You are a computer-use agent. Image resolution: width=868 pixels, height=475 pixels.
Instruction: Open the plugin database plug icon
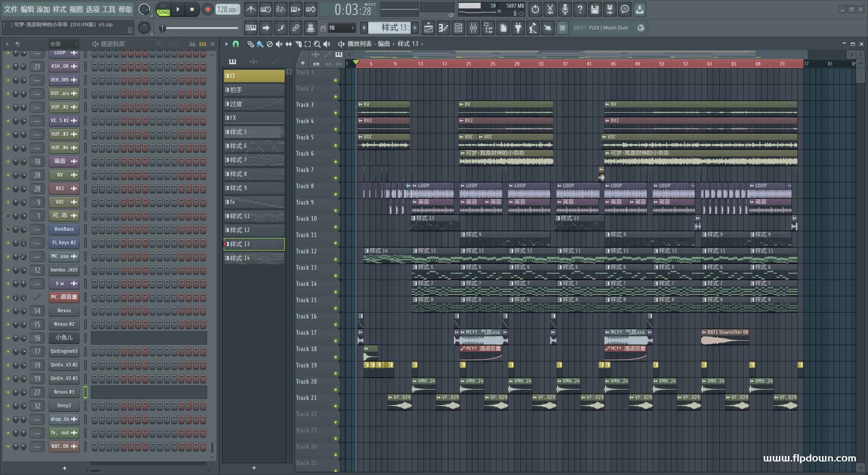tap(518, 28)
